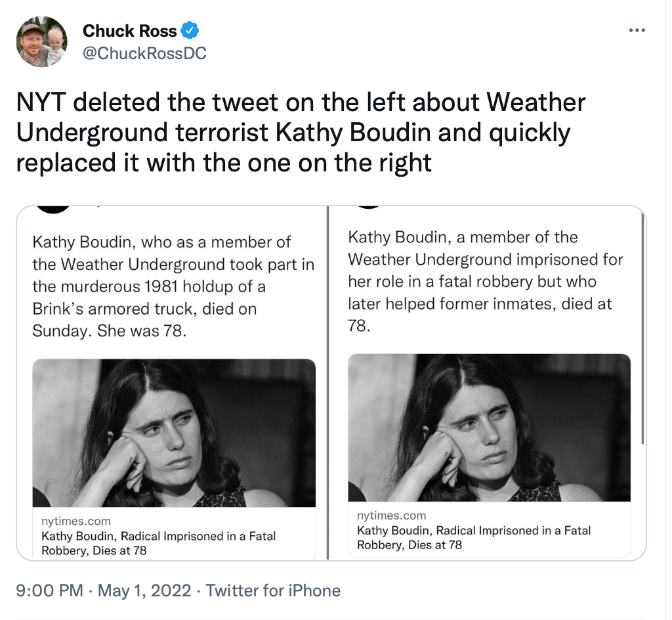The image size is (672, 620).
Task: Click the partial avatar atop left screenshot
Action: pos(52,210)
